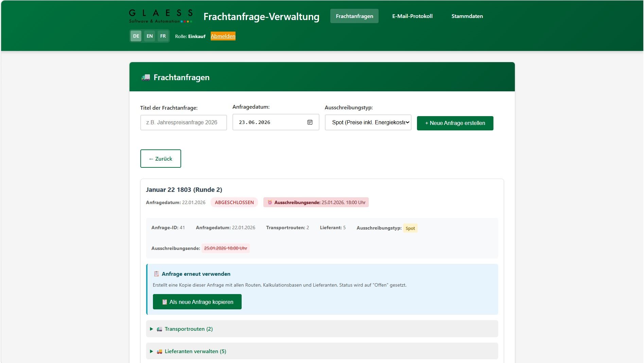Click the ABGESCHLOSSEN status badge

coord(234,202)
